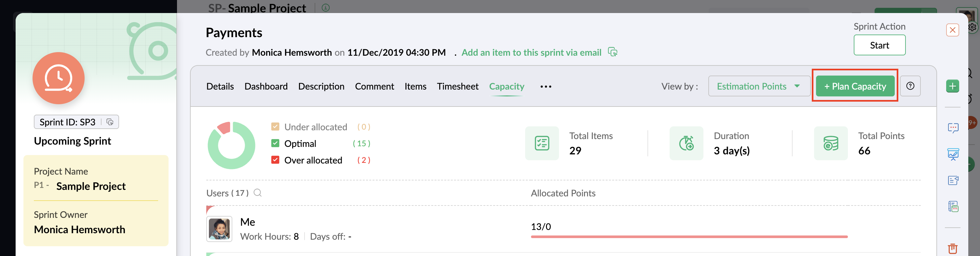The width and height of the screenshot is (980, 256).
Task: Click the Me allocated points progress bar
Action: click(689, 236)
